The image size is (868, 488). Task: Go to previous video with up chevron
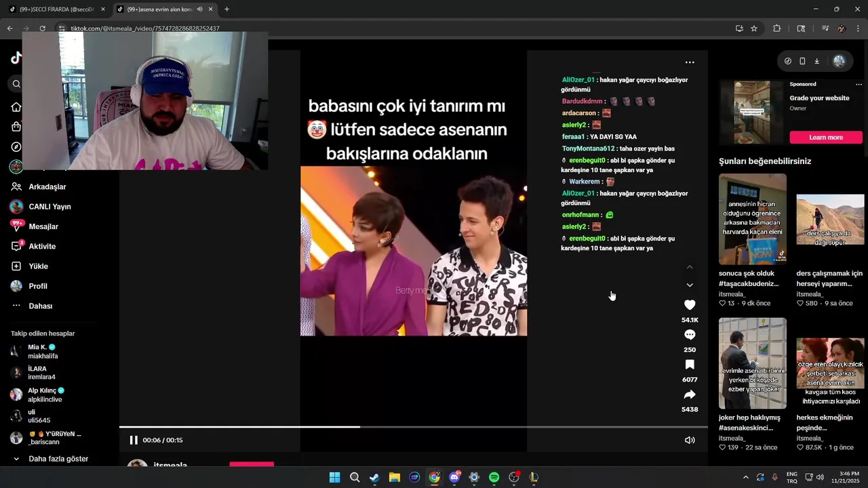pos(690,267)
